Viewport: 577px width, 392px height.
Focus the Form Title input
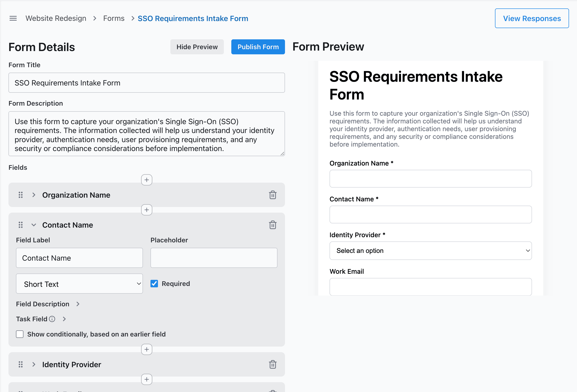146,83
